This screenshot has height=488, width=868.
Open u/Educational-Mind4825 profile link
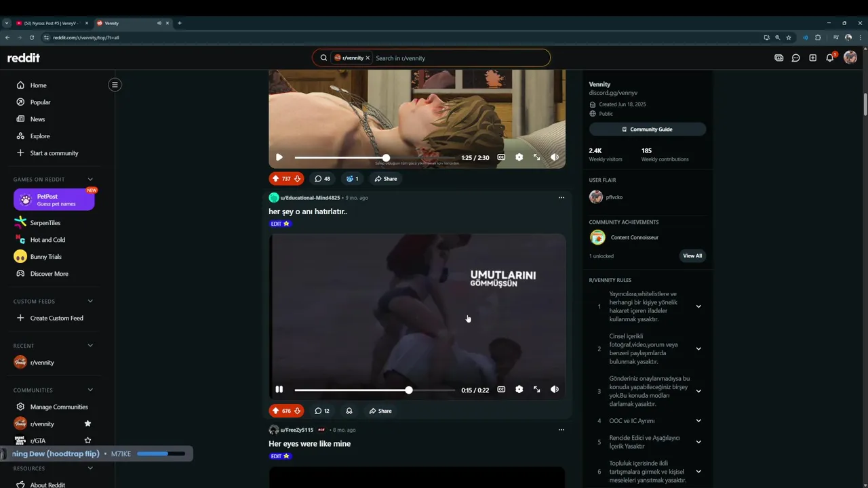(x=310, y=198)
